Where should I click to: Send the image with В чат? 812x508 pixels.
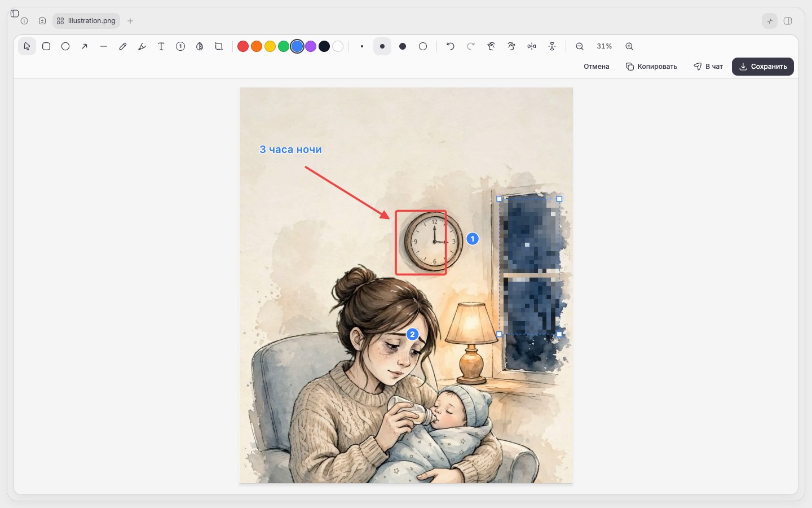tap(708, 67)
